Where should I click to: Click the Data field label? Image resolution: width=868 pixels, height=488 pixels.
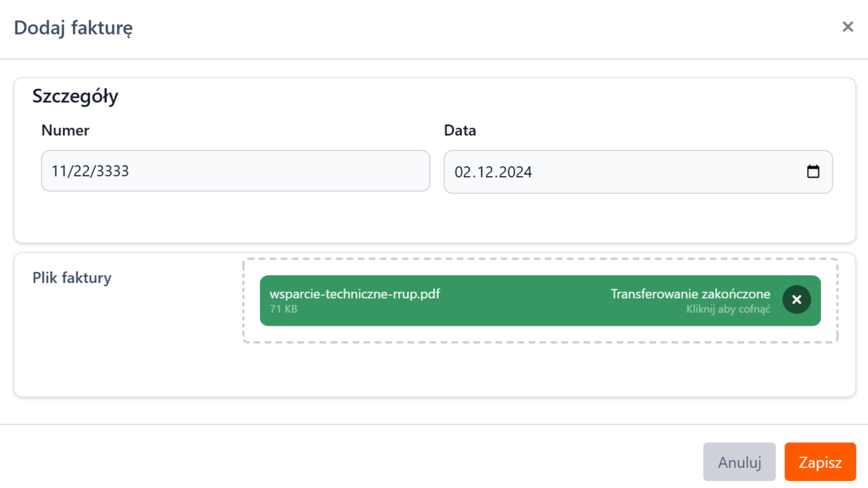click(460, 130)
